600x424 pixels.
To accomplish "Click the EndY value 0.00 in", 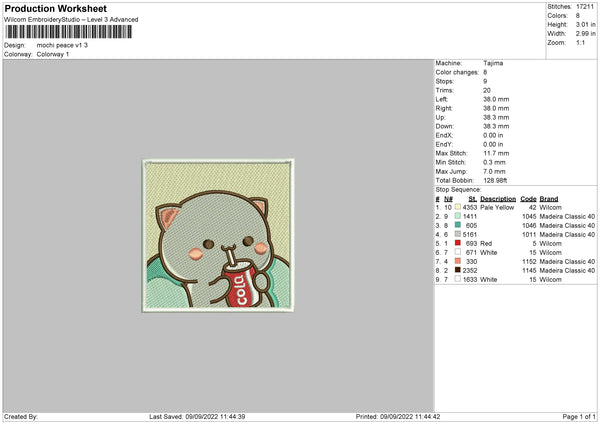I will click(493, 144).
